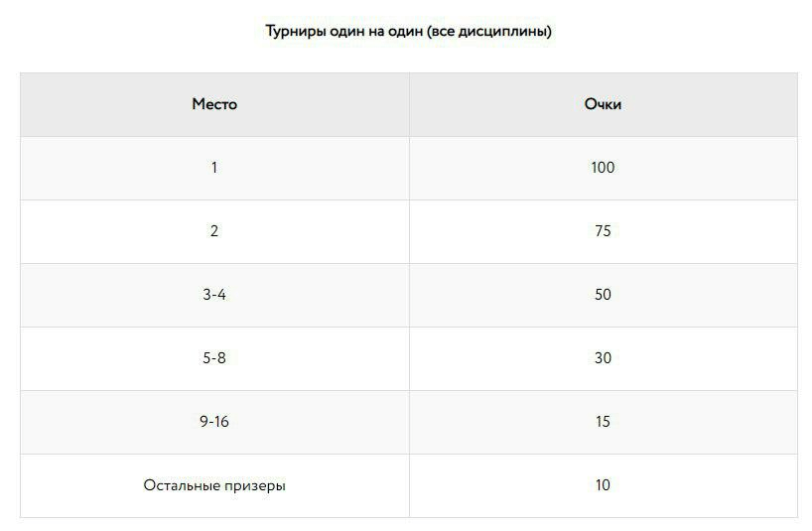Click the 'Остальные призеры' cell
Viewport: 812px width, 531px height.
pyautogui.click(x=214, y=485)
